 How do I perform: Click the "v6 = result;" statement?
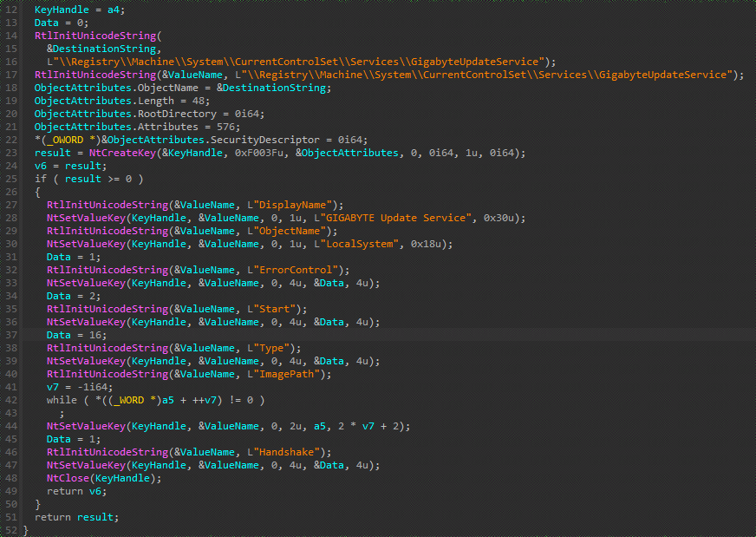click(x=71, y=166)
